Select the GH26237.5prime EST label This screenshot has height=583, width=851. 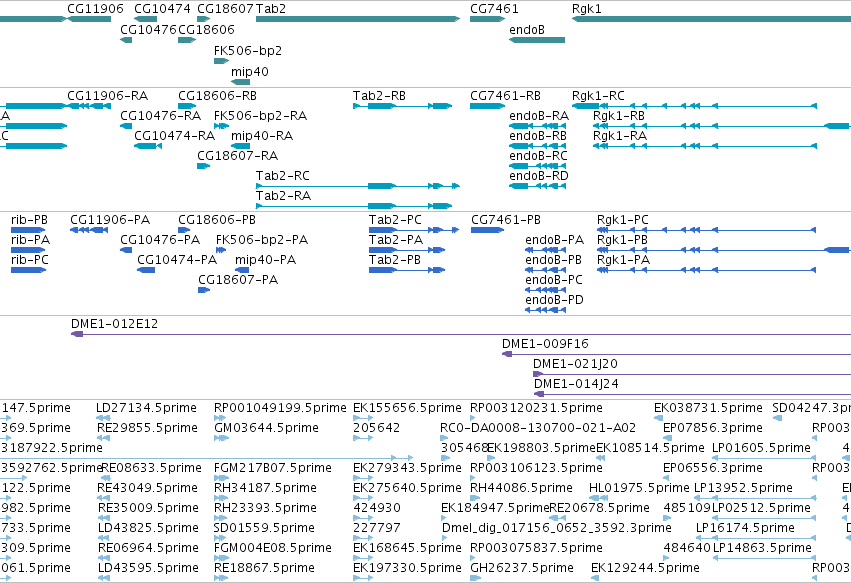(x=522, y=568)
